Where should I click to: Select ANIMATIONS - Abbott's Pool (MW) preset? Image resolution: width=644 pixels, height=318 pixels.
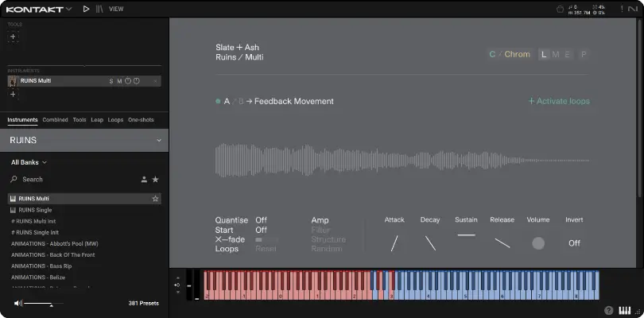[x=84, y=243]
